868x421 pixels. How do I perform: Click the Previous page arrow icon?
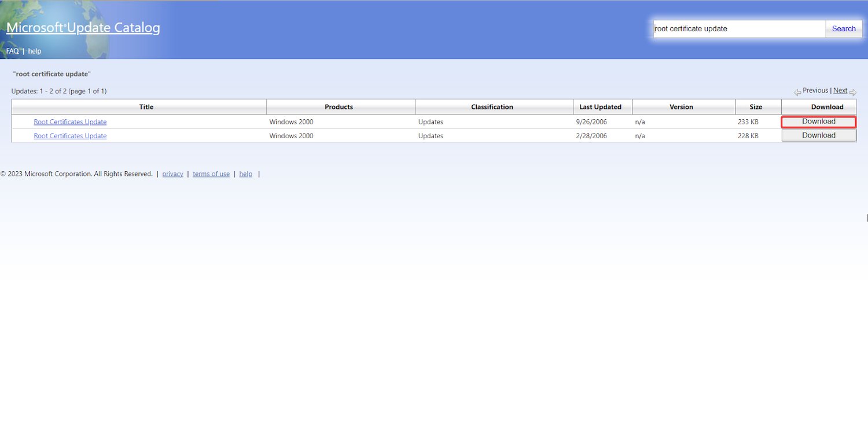click(797, 92)
